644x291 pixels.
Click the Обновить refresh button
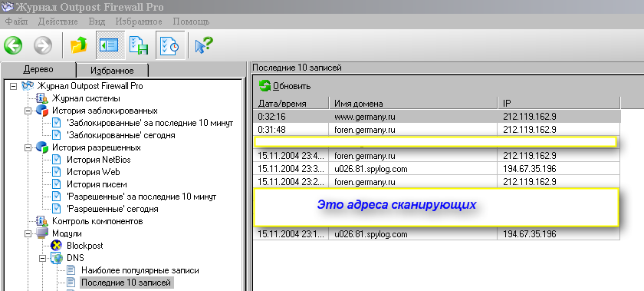click(285, 86)
